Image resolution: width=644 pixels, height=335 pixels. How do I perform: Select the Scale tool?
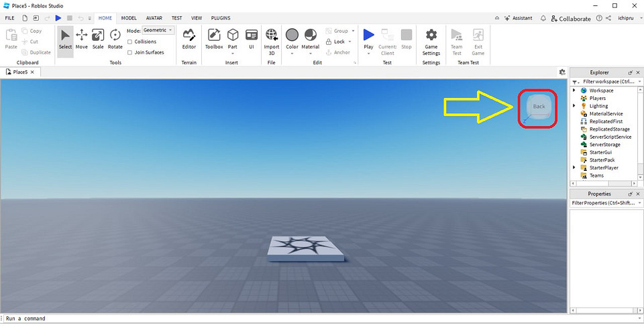pos(98,38)
